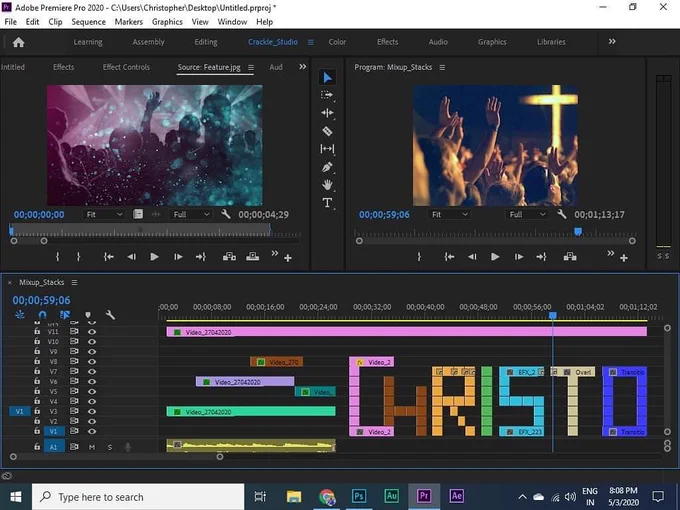
Task: Click timeline timecode 00;00;59;06
Action: pyautogui.click(x=41, y=300)
